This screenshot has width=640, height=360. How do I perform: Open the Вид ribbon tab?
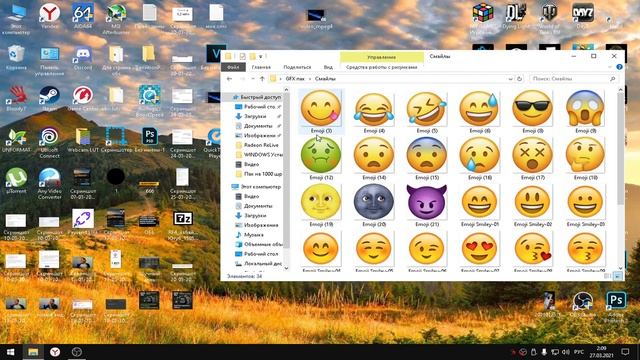click(x=328, y=67)
